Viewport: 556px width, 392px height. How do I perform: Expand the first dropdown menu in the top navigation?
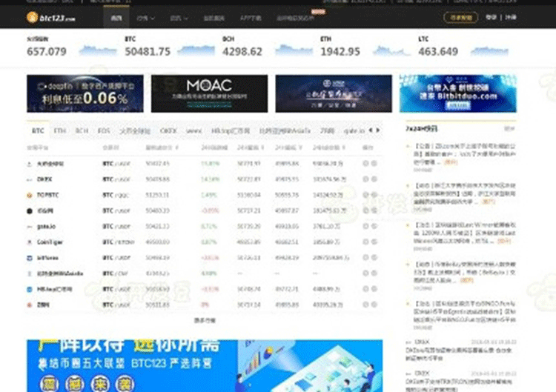pyautogui.click(x=146, y=18)
